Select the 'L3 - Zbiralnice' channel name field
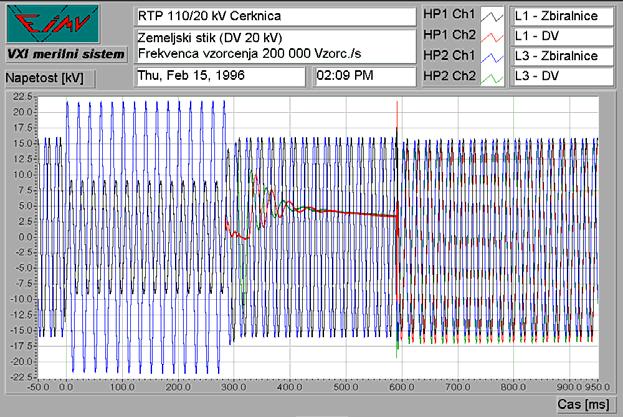 click(x=562, y=56)
